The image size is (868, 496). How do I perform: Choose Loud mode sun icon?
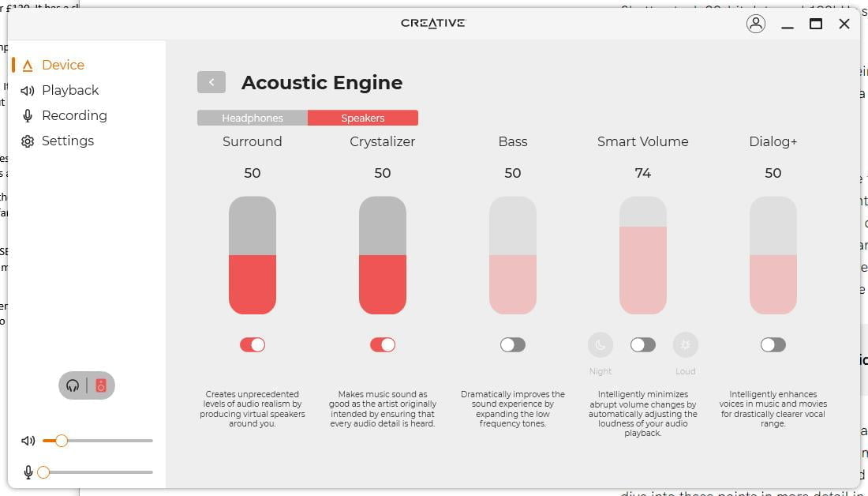tap(685, 345)
